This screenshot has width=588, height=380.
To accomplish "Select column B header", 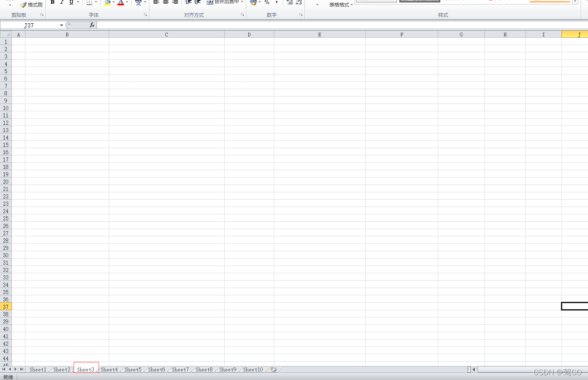I will point(67,34).
